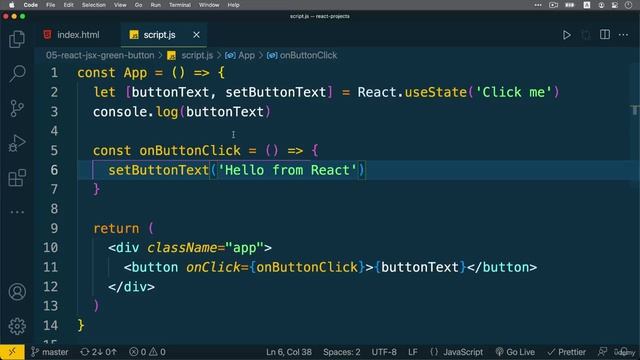640x360 pixels.
Task: Change end of line sequence LF
Action: pyautogui.click(x=413, y=352)
